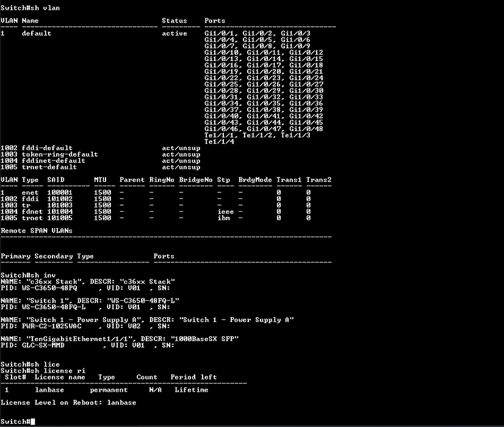Click the 'default' VLAN name entry
Image resolution: width=504 pixels, height=427 pixels.
(37, 34)
